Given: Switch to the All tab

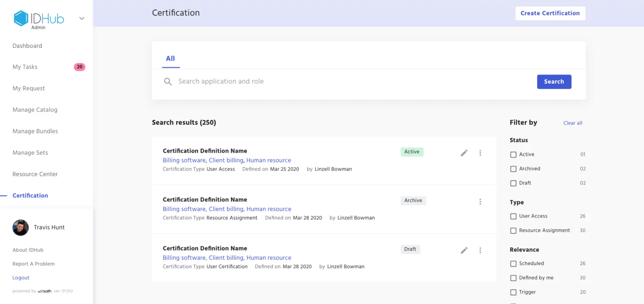Looking at the screenshot, I should coord(170,59).
